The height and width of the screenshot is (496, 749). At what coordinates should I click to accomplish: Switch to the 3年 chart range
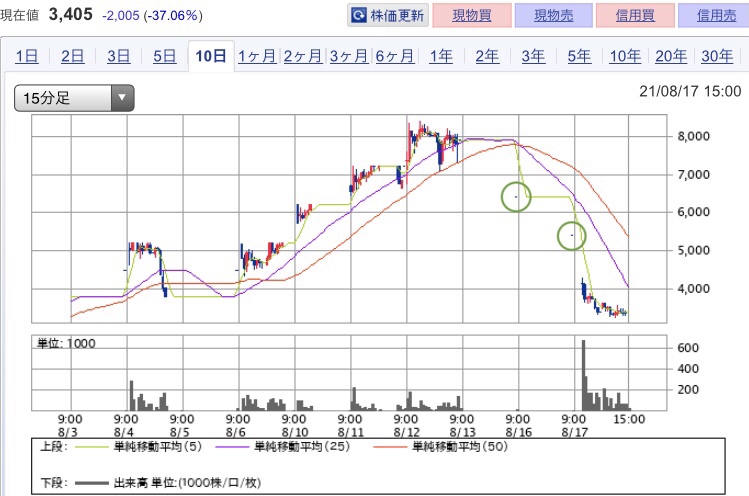pyautogui.click(x=533, y=56)
